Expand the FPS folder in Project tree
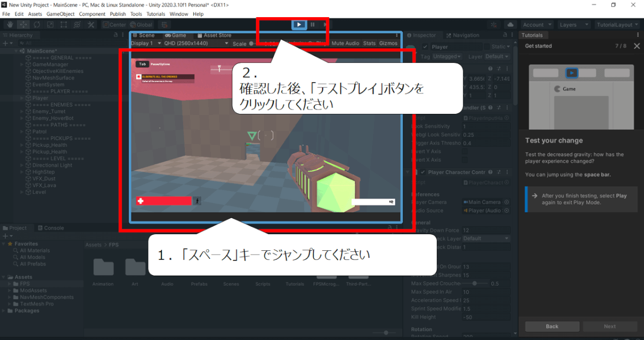This screenshot has width=644, height=340. coord(9,284)
